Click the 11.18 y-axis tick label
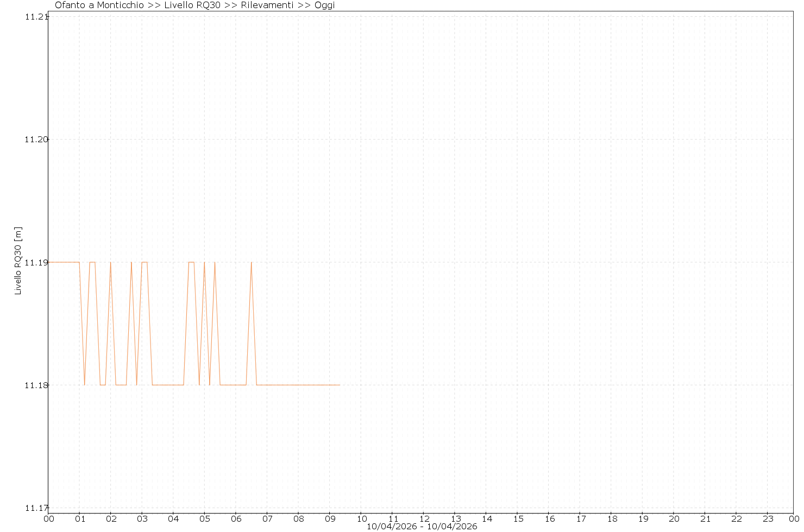804x532 pixels. click(36, 385)
